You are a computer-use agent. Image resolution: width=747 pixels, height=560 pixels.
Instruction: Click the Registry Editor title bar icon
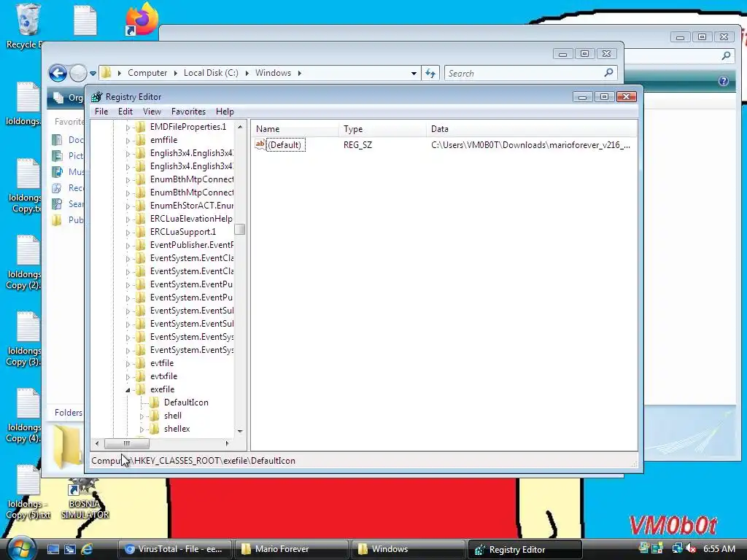[97, 97]
